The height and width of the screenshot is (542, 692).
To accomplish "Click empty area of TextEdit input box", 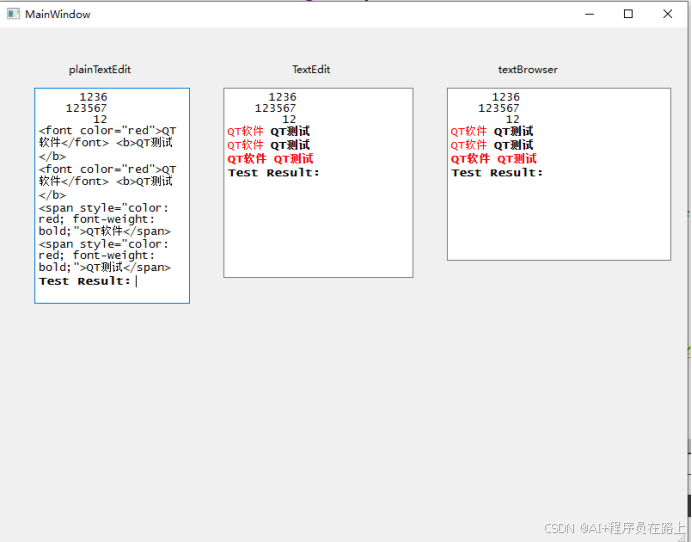I will (x=318, y=227).
